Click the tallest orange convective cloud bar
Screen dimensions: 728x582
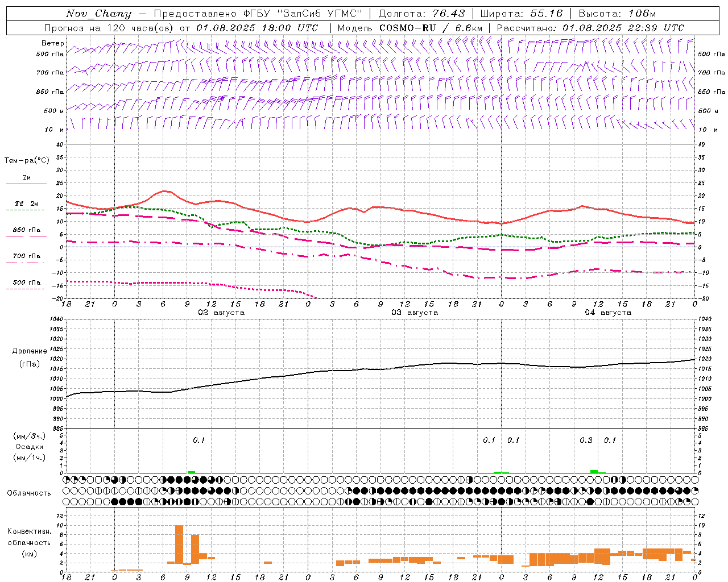[x=179, y=544]
